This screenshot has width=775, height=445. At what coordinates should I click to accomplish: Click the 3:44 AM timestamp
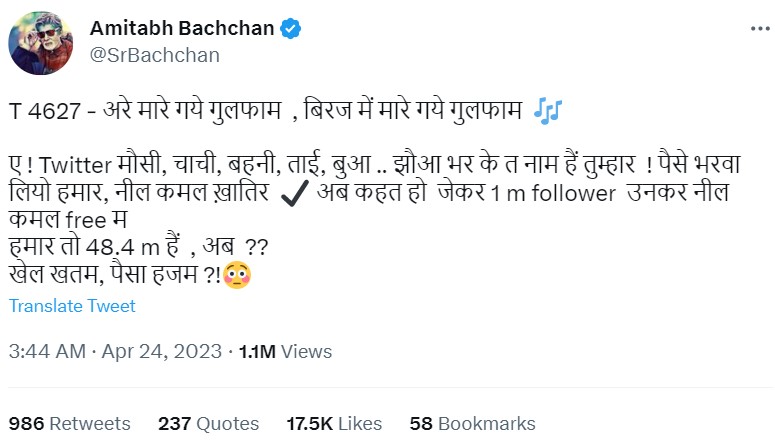[x=46, y=352]
